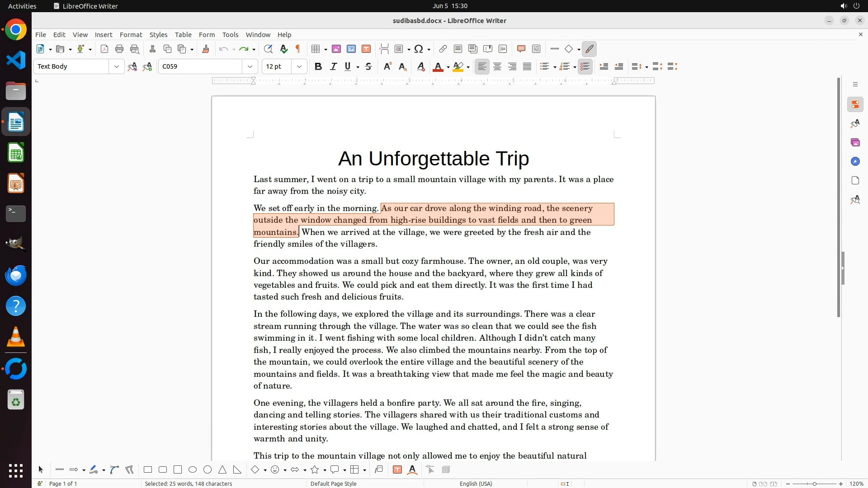Open the sidebar Gallery panel
The width and height of the screenshot is (868, 488).
point(855,143)
